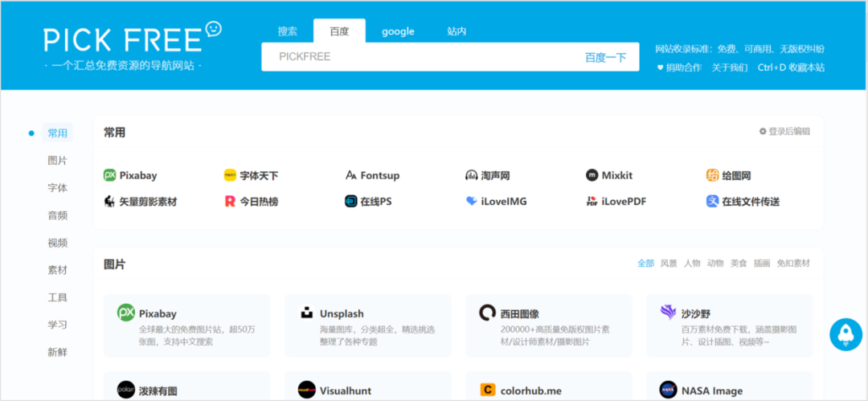Open the NASA Image card title
This screenshot has height=401, width=868.
712,391
